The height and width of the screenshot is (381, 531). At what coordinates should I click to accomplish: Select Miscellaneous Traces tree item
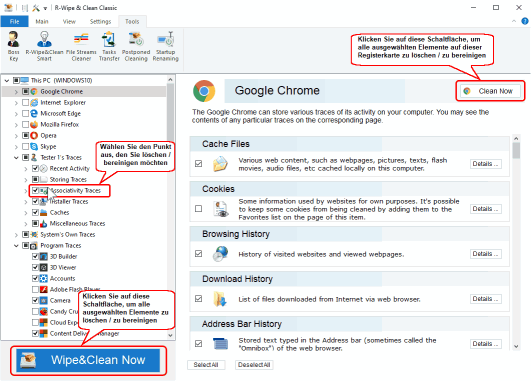coord(77,224)
